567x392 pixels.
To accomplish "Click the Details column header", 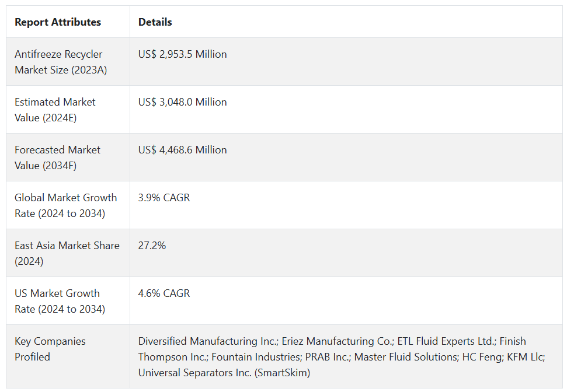I will (155, 22).
